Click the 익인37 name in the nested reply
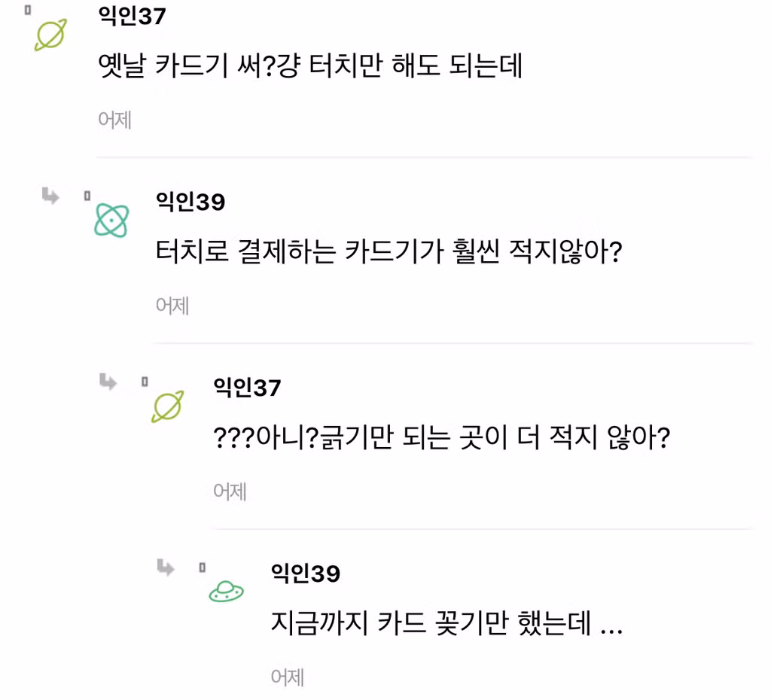 pos(245,388)
